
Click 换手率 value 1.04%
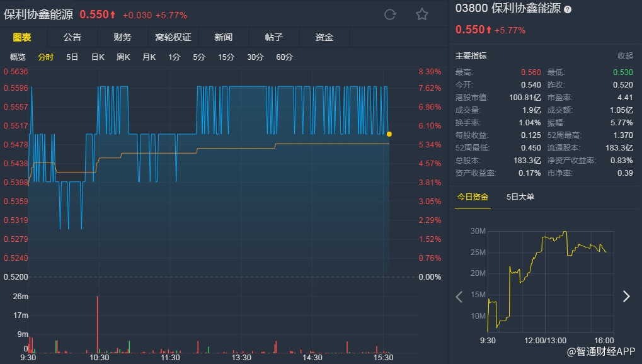coord(530,122)
